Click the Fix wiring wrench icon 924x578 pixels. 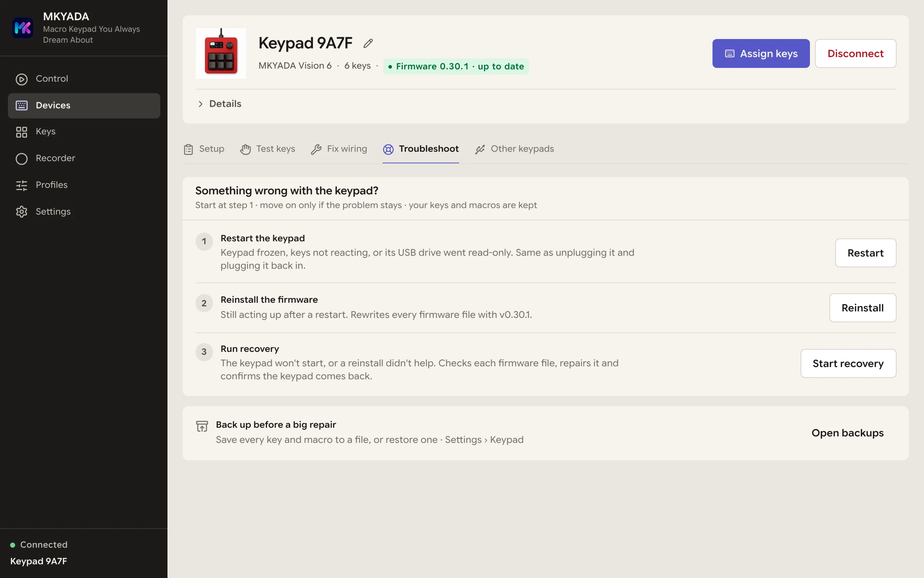click(x=316, y=149)
